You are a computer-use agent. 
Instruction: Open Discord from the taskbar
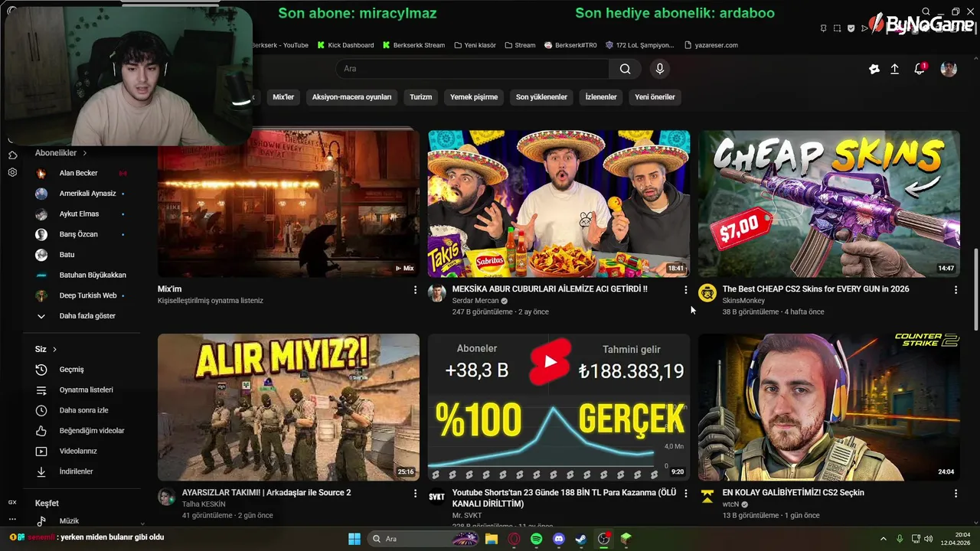tap(558, 539)
